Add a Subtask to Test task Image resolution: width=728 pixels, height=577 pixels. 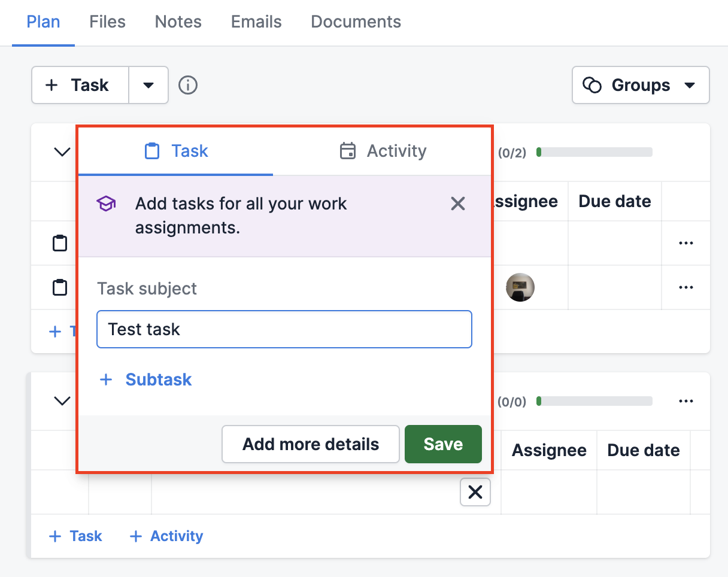(x=145, y=379)
